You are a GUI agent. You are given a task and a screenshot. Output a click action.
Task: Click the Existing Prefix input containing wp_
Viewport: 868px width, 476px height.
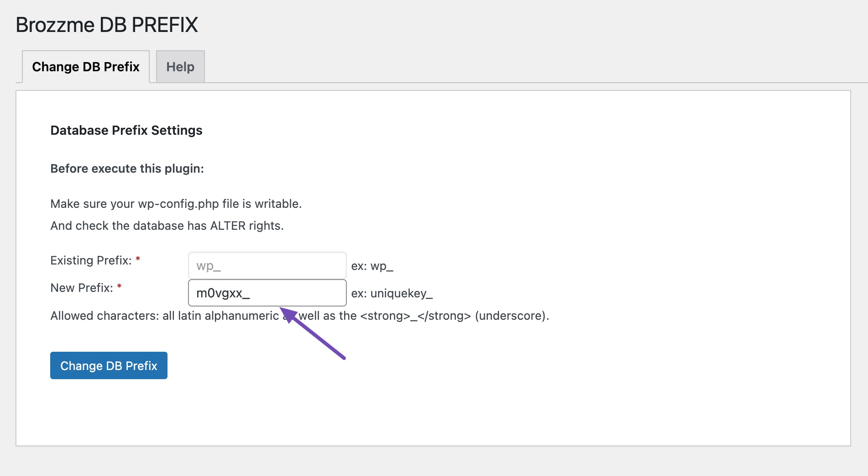pyautogui.click(x=267, y=265)
